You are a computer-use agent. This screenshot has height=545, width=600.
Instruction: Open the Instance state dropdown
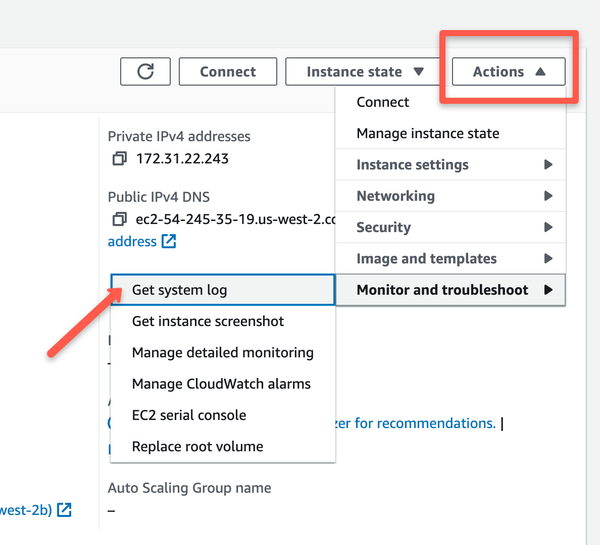tap(365, 72)
